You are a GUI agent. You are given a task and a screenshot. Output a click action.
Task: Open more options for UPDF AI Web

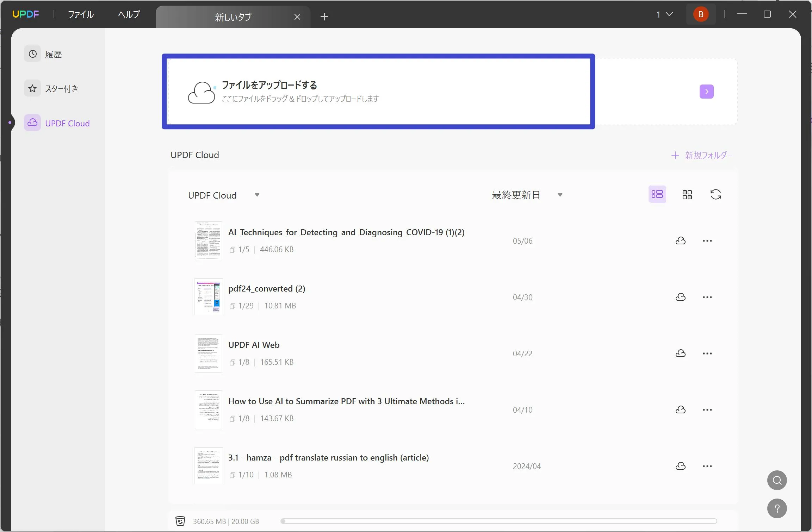pyautogui.click(x=707, y=353)
